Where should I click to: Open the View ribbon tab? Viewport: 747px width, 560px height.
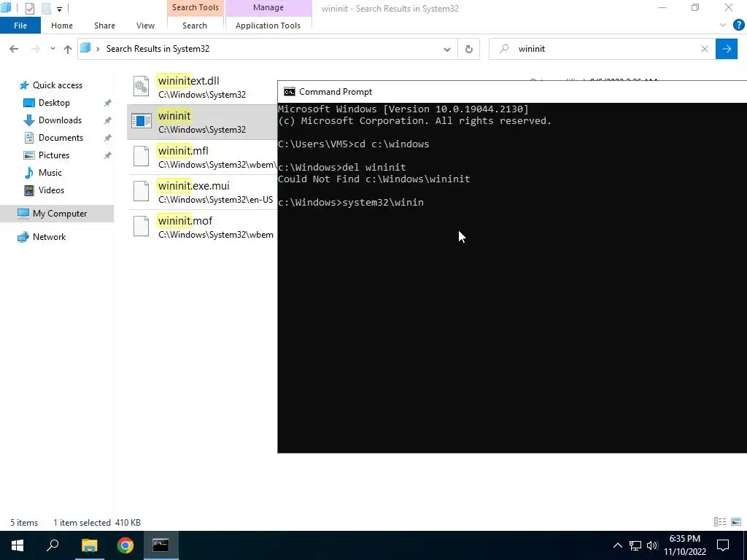pos(145,26)
